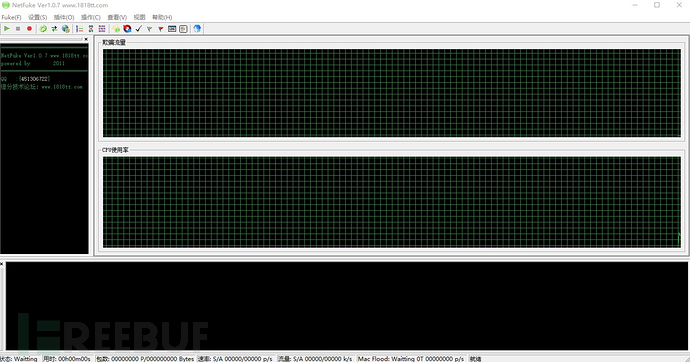The image size is (690, 362).
Task: Open the 设置(S) settings menu
Action: (37, 17)
